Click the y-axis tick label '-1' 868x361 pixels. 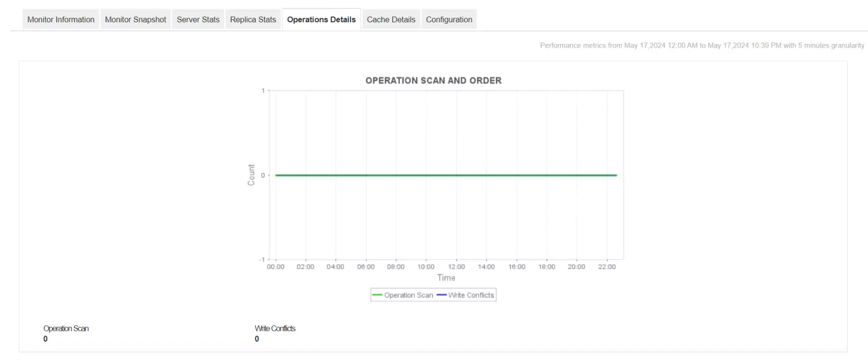[x=262, y=259]
